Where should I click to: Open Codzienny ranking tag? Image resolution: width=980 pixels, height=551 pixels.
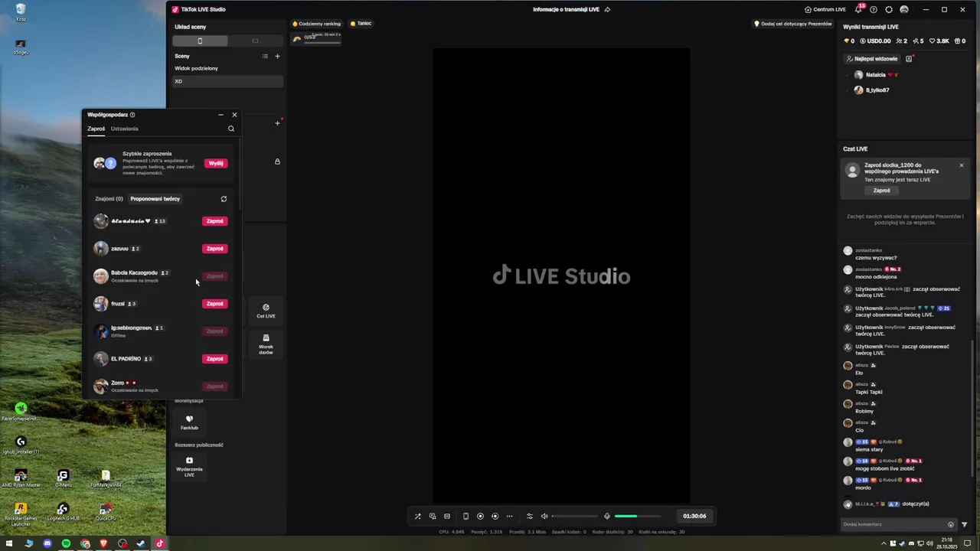coord(316,24)
